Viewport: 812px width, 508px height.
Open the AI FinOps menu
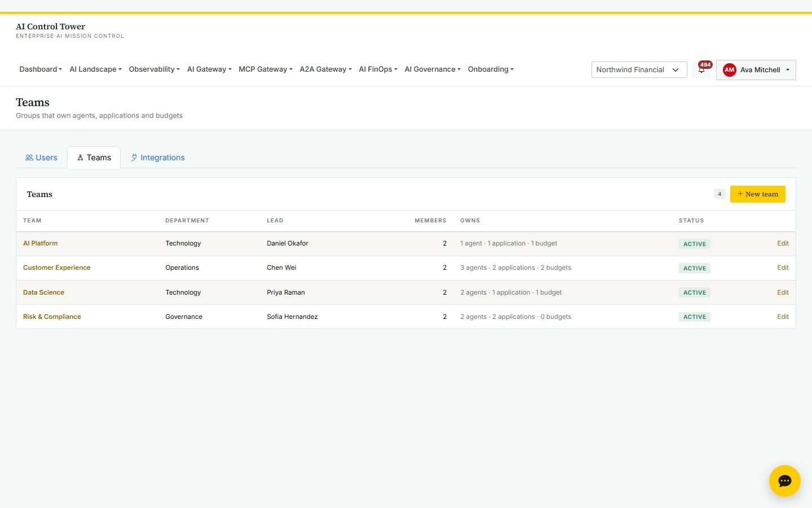[x=378, y=69]
